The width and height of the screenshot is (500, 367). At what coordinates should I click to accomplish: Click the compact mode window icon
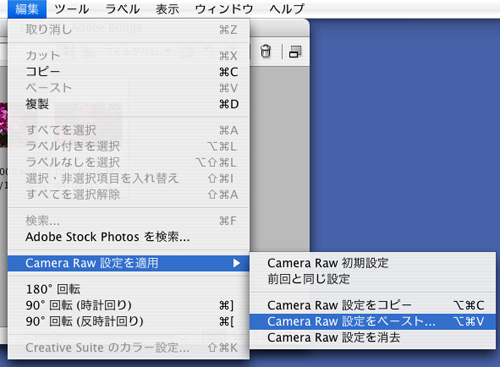295,52
